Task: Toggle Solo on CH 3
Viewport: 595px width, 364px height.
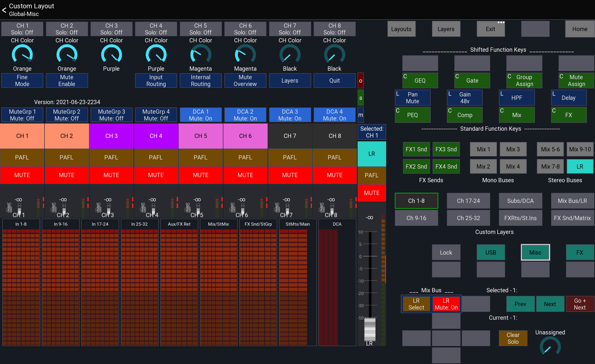Action: pyautogui.click(x=111, y=29)
